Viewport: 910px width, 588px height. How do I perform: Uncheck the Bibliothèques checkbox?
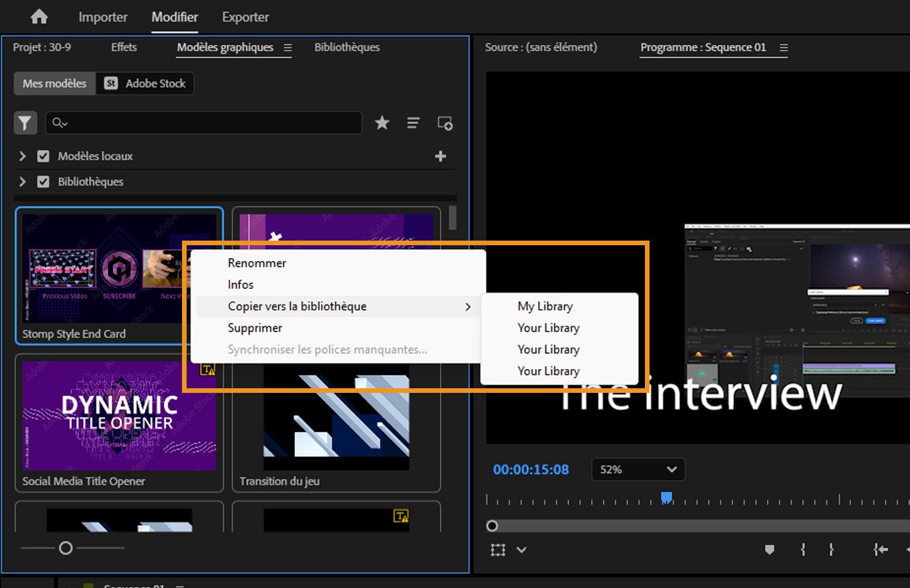(x=44, y=181)
